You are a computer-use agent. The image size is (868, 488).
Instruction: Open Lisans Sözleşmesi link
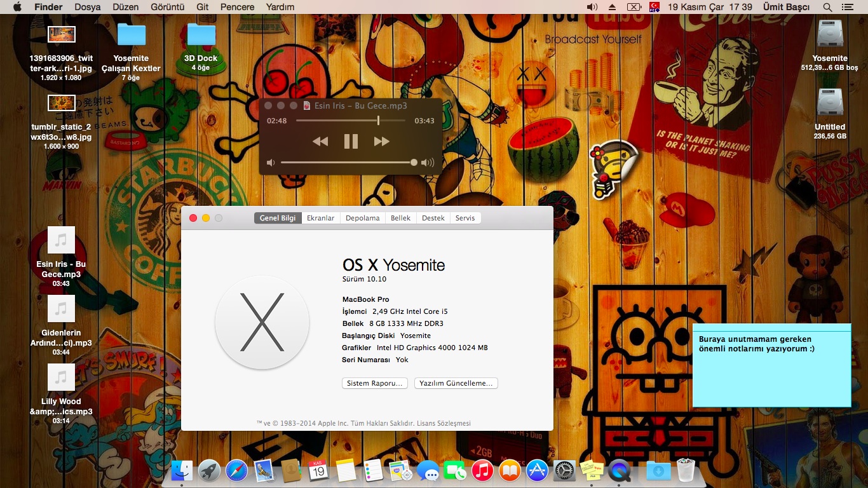[x=444, y=423]
